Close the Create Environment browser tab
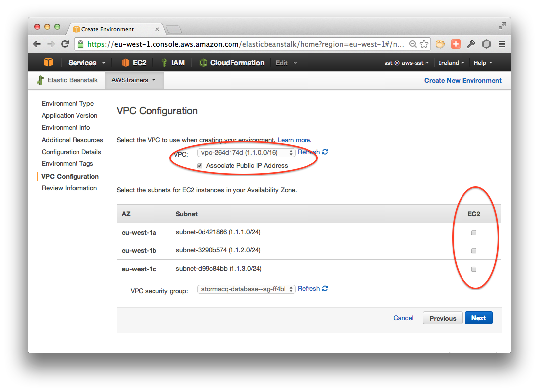Viewport: 539px width, 392px height. pos(157,30)
